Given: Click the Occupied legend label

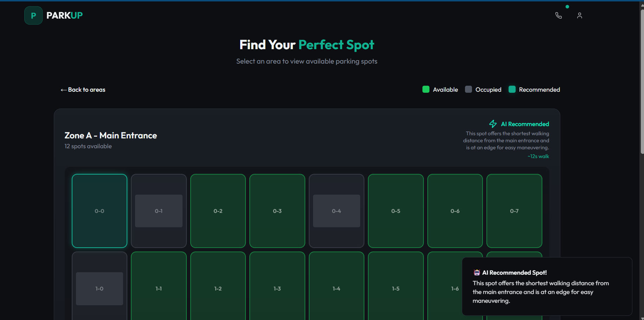Looking at the screenshot, I should pos(488,90).
